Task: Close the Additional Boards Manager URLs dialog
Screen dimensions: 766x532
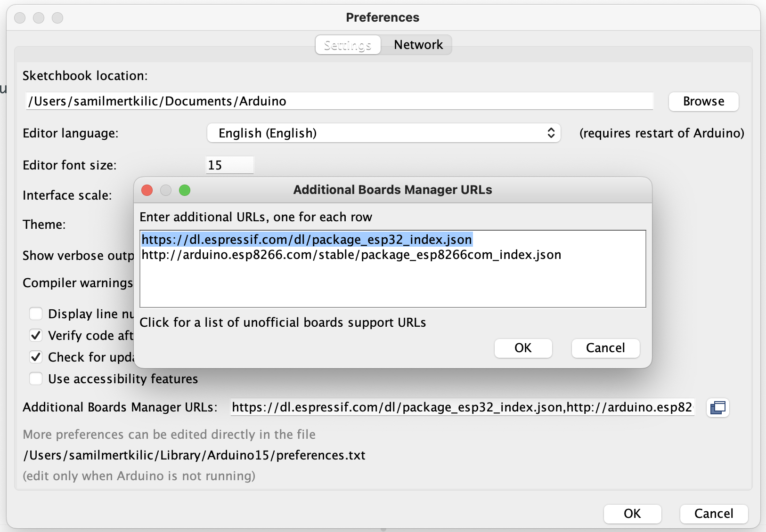Action: pos(147,190)
